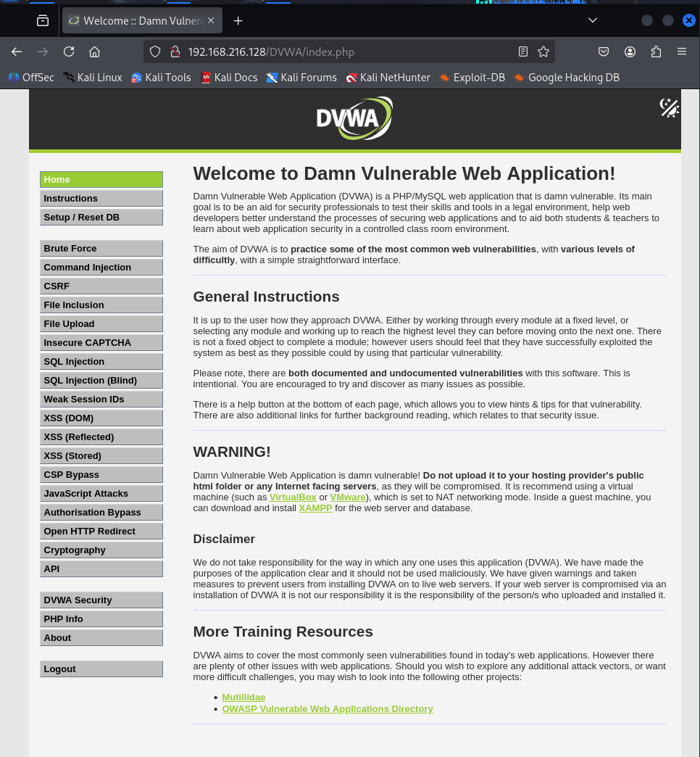Open the Extensions puzzle icon
The height and width of the screenshot is (757, 700).
[x=656, y=51]
